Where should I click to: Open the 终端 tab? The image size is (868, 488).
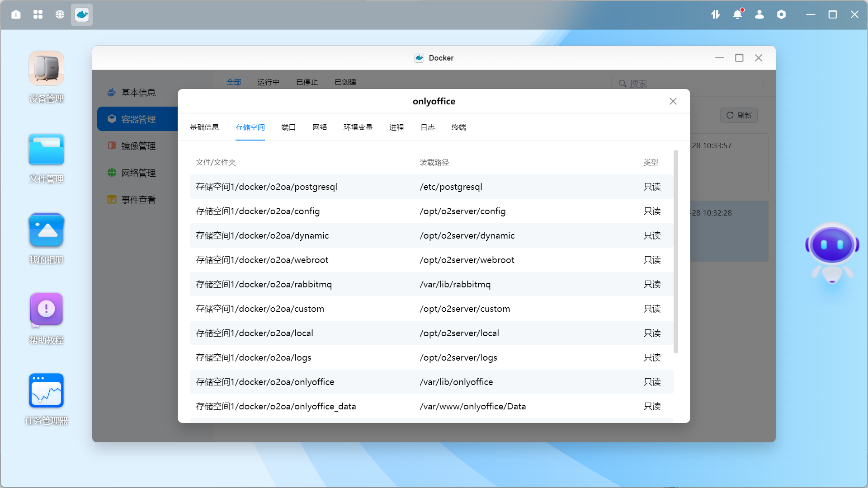tap(458, 127)
